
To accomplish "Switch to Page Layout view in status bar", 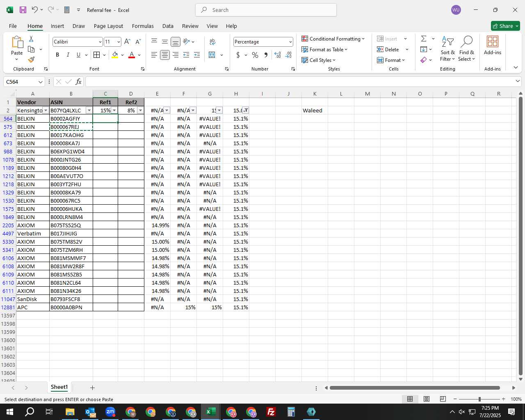I will click(427, 399).
